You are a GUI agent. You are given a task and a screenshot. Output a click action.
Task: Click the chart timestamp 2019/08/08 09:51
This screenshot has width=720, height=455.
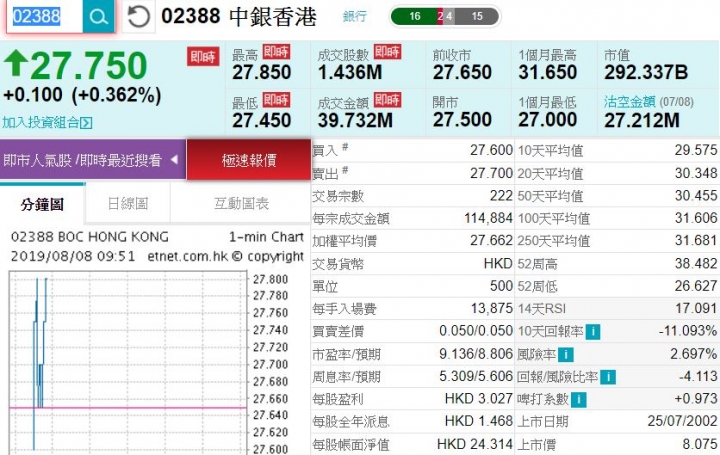(73, 256)
